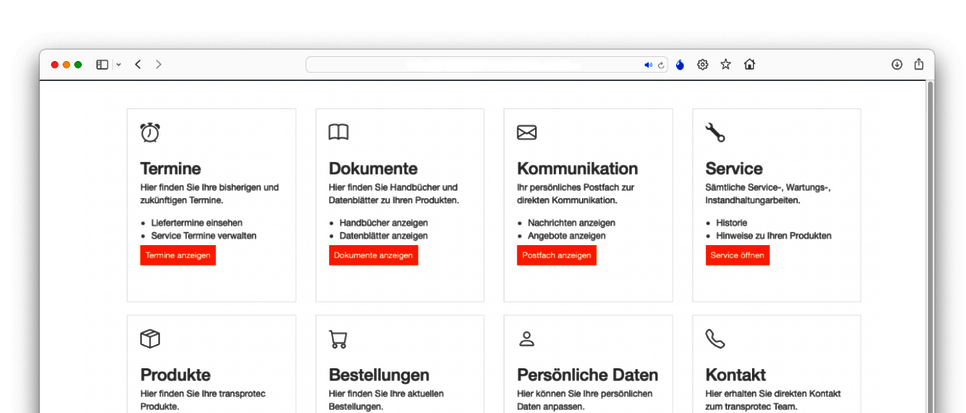The image size is (966, 413).
Task: Click the blue droplet extension icon
Action: (x=680, y=65)
